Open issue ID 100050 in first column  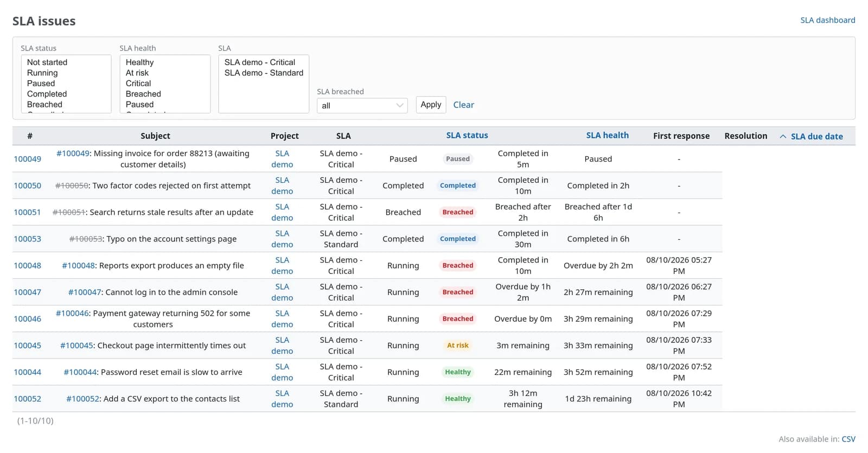click(x=27, y=186)
